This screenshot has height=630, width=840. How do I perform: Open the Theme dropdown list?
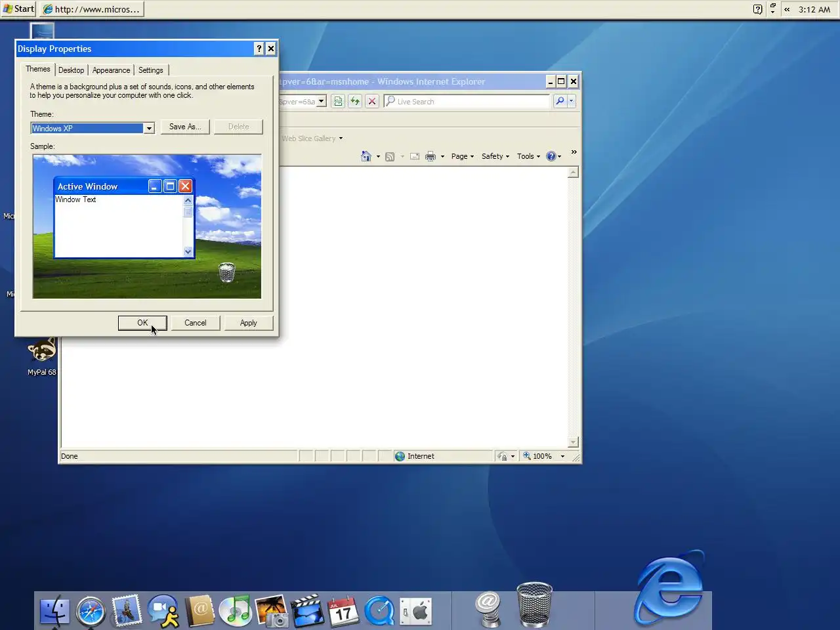149,128
